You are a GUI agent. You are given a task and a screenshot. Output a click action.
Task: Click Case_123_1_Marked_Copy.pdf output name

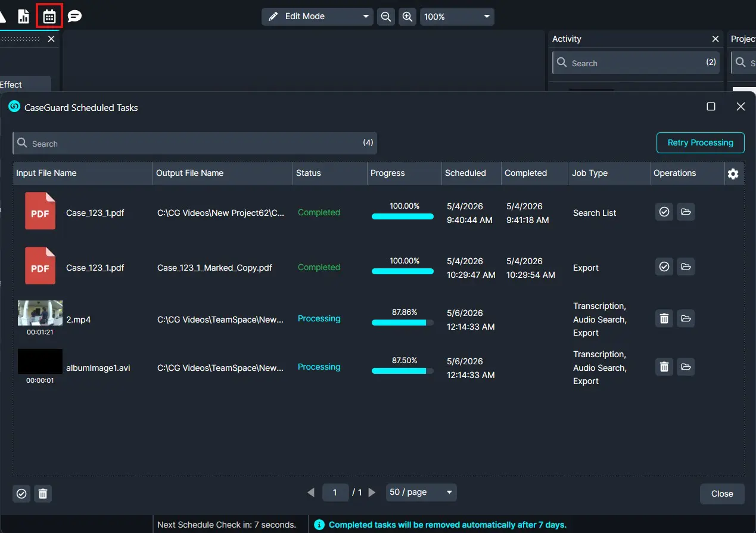pos(214,268)
